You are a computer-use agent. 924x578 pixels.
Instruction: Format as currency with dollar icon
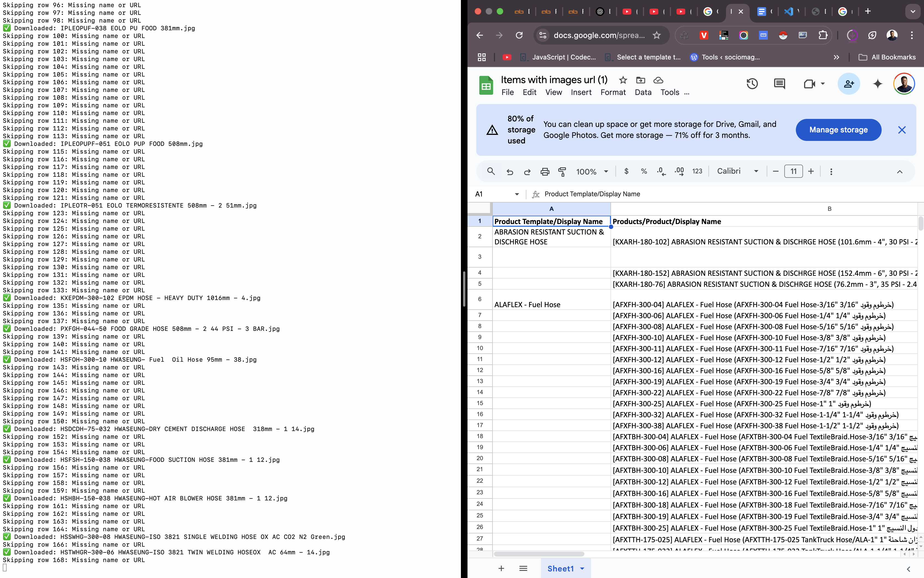pyautogui.click(x=626, y=171)
